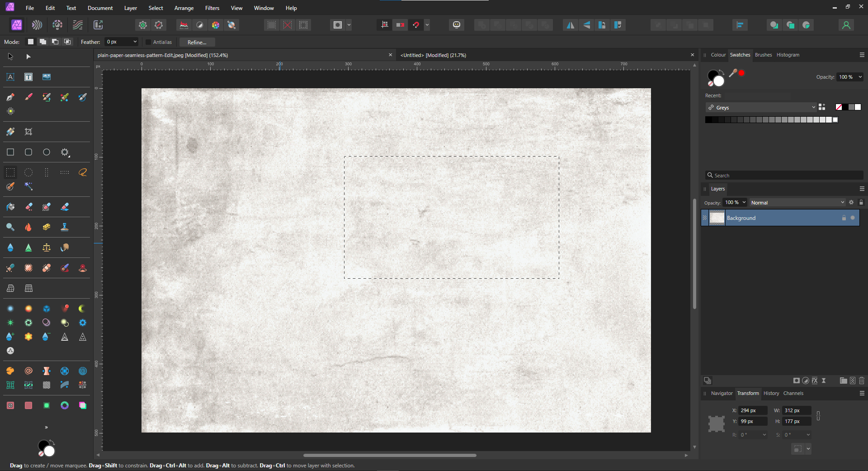This screenshot has height=471, width=868.
Task: Pick the white swatch at Greys row end
Action: click(835, 119)
